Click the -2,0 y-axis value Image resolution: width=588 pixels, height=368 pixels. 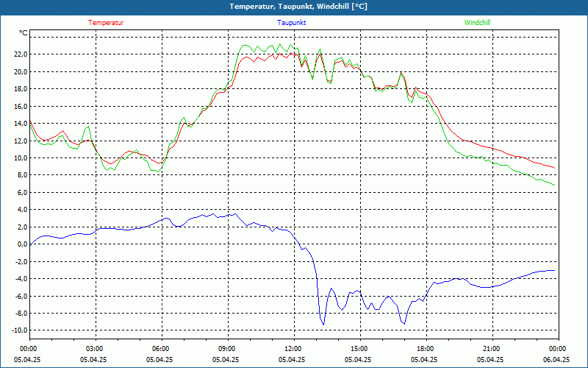click(21, 261)
